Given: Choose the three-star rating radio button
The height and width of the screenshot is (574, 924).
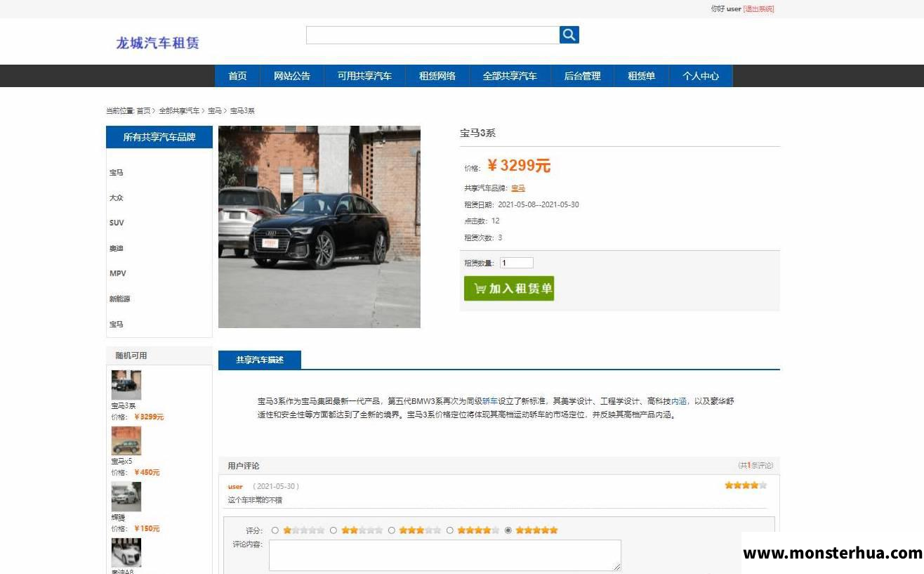Looking at the screenshot, I should pyautogui.click(x=392, y=530).
